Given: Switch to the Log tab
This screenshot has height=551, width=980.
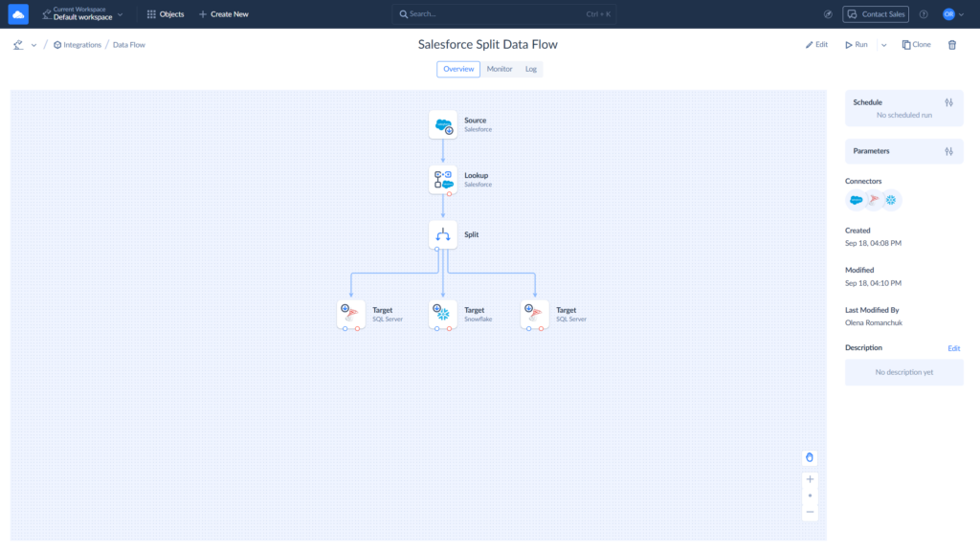Looking at the screenshot, I should [530, 69].
